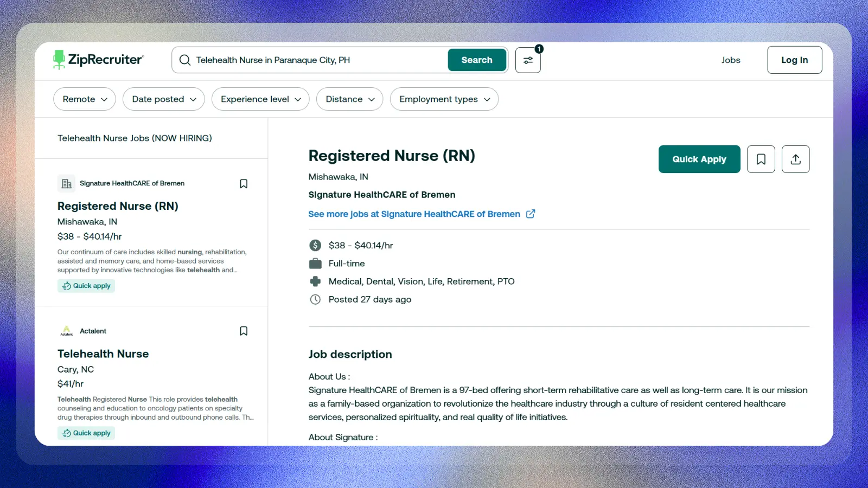Click Signature HealthCARE of Bremen on card

pos(132,183)
